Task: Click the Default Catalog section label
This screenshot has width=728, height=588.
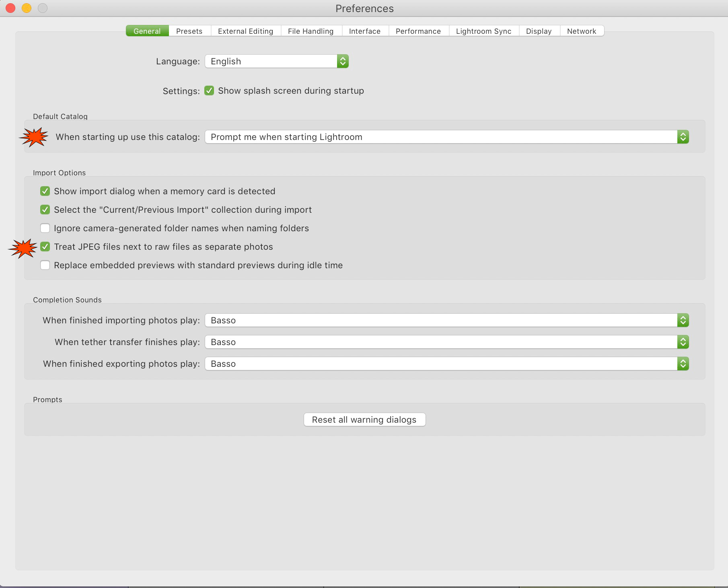Action: tap(60, 116)
